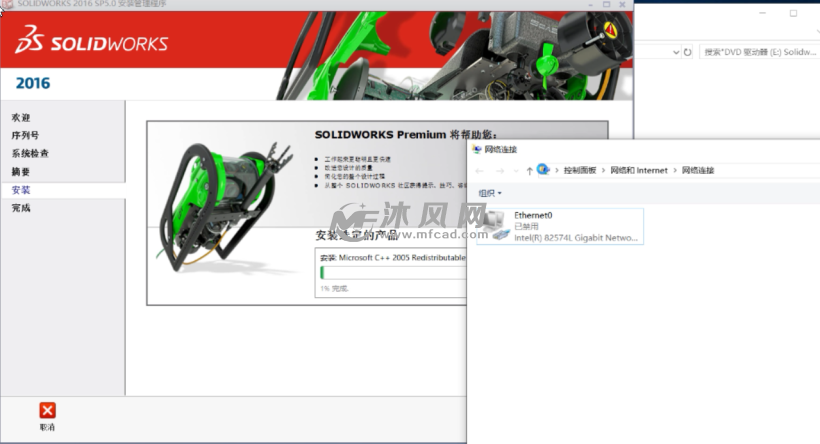This screenshot has width=820, height=444.
Task: Expand the chevron after 控制面板 breadcrumb
Action: (603, 170)
